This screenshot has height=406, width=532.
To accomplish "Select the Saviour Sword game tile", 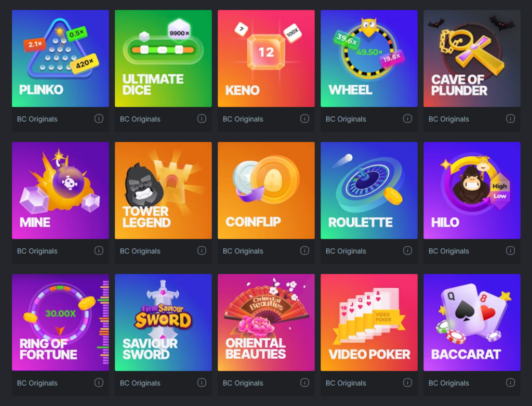I will tap(163, 322).
